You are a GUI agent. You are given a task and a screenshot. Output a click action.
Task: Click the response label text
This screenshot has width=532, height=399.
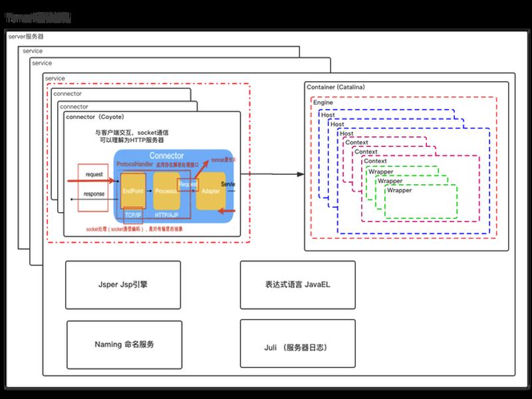coord(94,194)
